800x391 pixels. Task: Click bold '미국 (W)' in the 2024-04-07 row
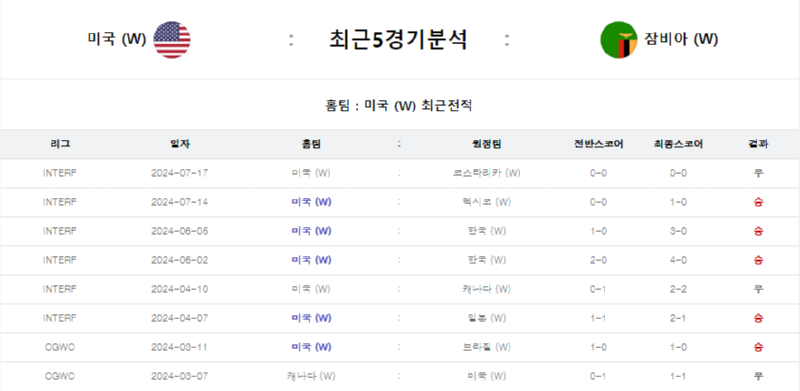coord(311,319)
